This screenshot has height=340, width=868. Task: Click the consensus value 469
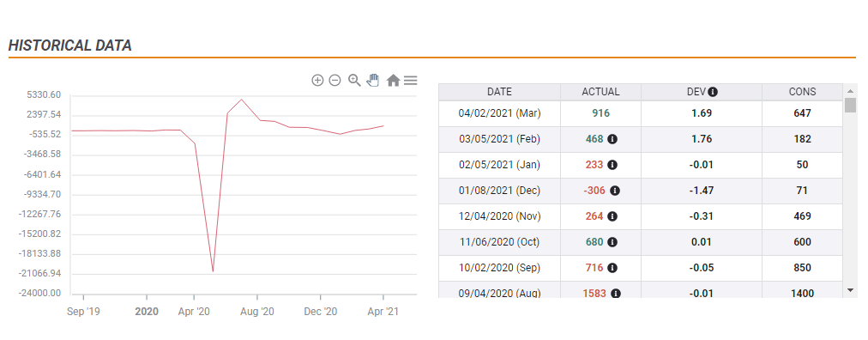802,216
